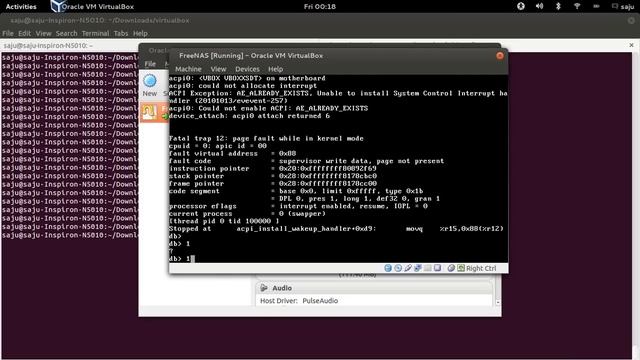Close the terminal tab with its X

tap(631, 45)
